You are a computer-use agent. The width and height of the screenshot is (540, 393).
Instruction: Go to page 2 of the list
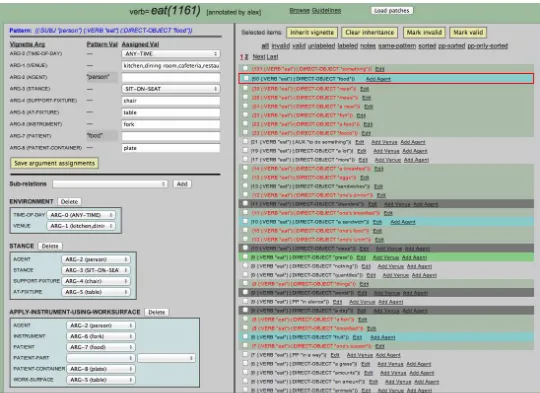click(x=246, y=56)
